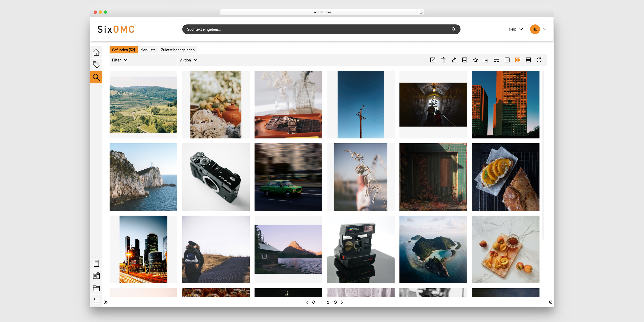
Task: Add to favorites with star icon
Action: (x=475, y=60)
